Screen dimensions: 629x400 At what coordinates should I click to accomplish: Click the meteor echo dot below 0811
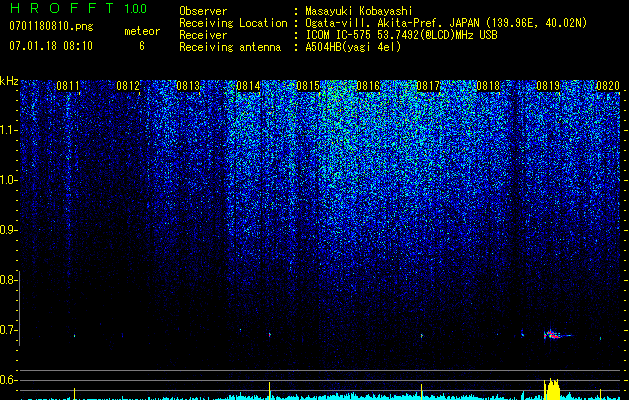point(75,335)
